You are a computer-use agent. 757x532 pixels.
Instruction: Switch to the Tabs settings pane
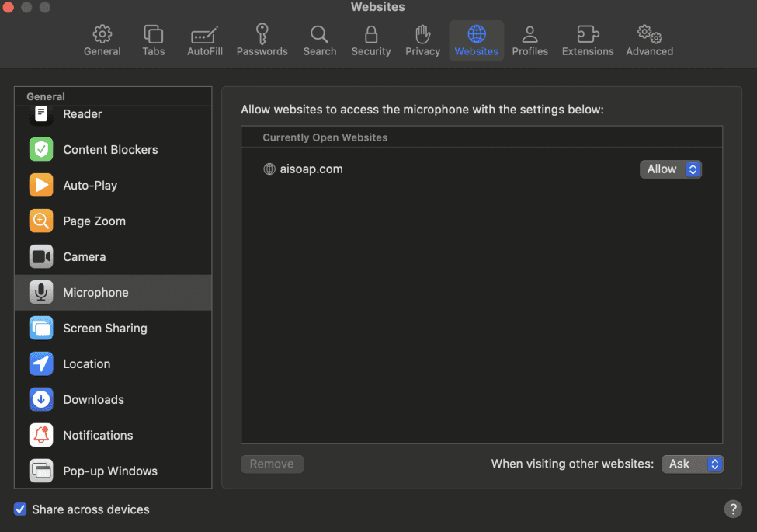point(154,40)
